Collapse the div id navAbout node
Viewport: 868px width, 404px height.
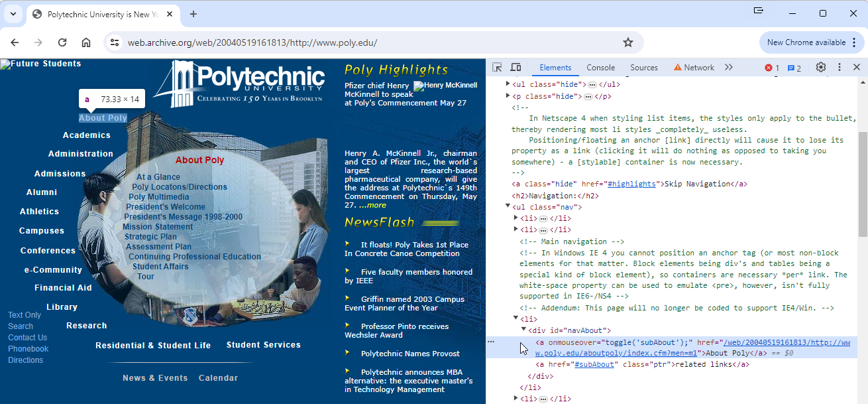click(523, 330)
